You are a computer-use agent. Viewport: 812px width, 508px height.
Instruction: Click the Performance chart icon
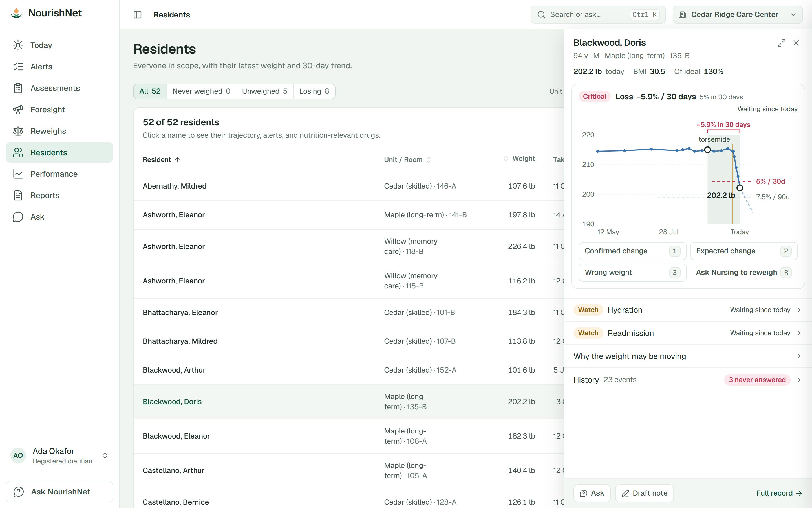pyautogui.click(x=18, y=174)
